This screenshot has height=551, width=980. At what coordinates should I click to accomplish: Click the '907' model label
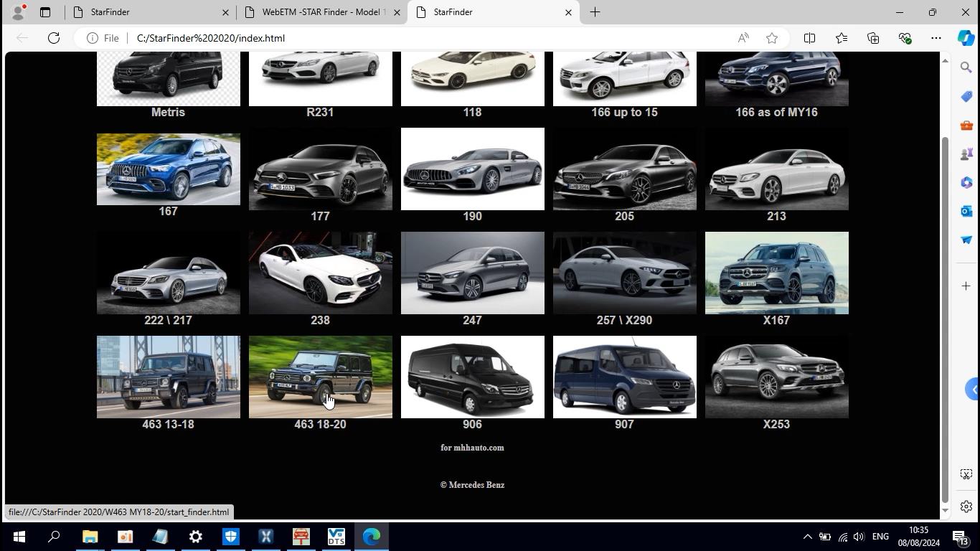coord(624,424)
